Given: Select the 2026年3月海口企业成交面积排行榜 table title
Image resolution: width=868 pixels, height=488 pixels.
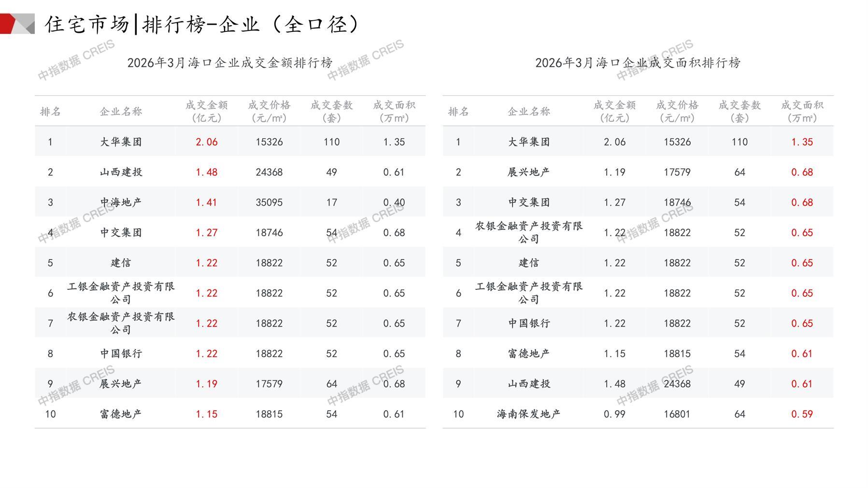Looking at the screenshot, I should [x=638, y=63].
